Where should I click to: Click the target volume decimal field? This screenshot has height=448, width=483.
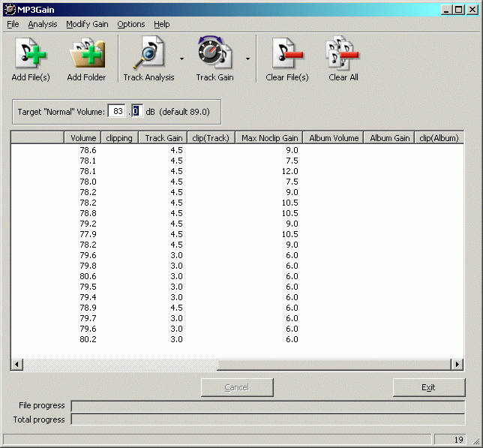point(136,111)
